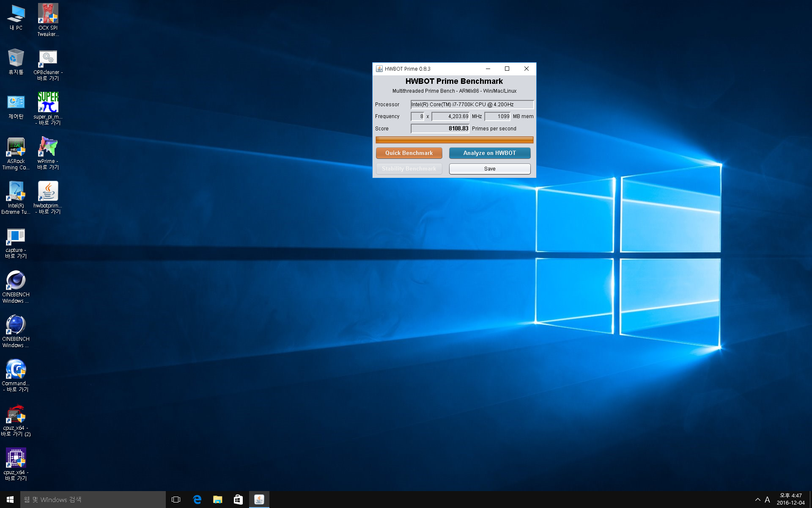Start the Quick Benchmark
812x508 pixels.
409,153
